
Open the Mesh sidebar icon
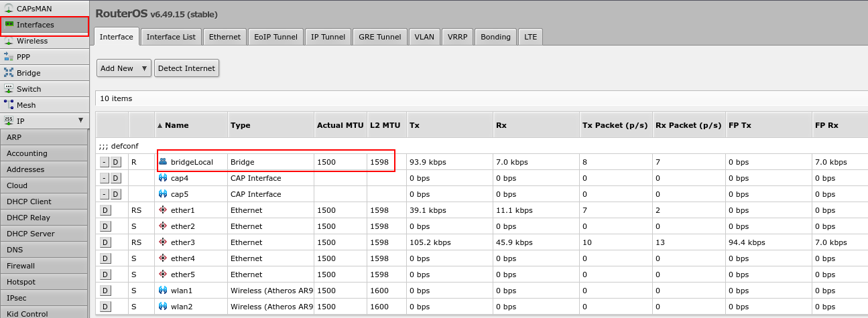[9, 105]
